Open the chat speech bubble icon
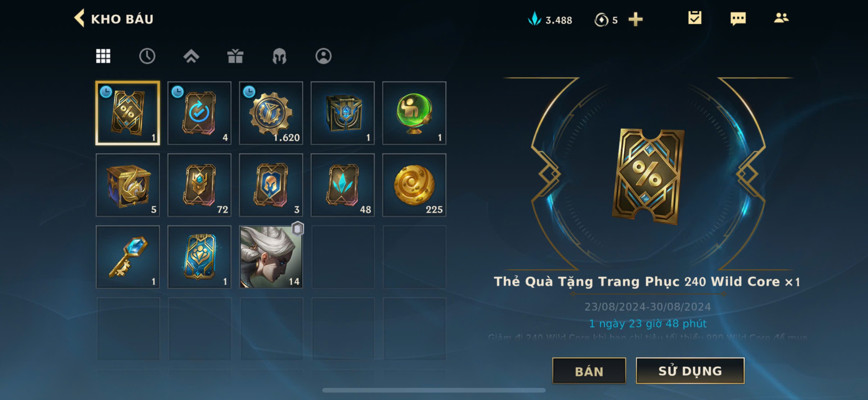This screenshot has height=400, width=868. click(738, 19)
